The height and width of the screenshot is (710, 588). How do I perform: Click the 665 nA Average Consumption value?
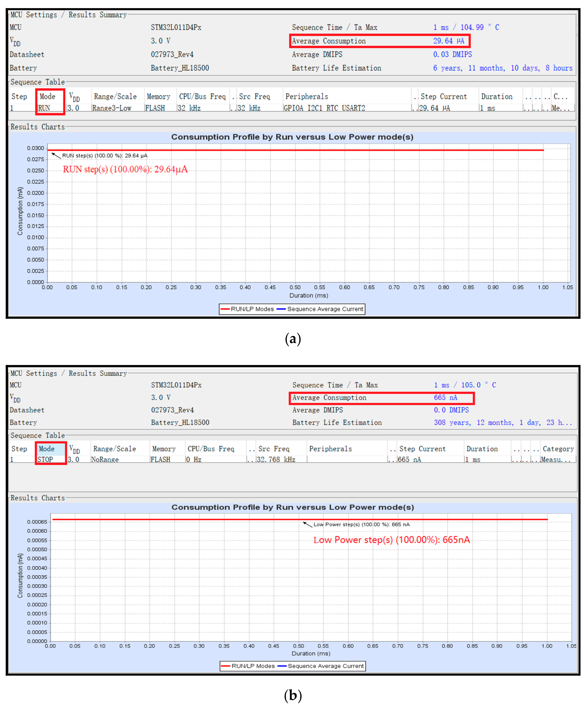(445, 398)
